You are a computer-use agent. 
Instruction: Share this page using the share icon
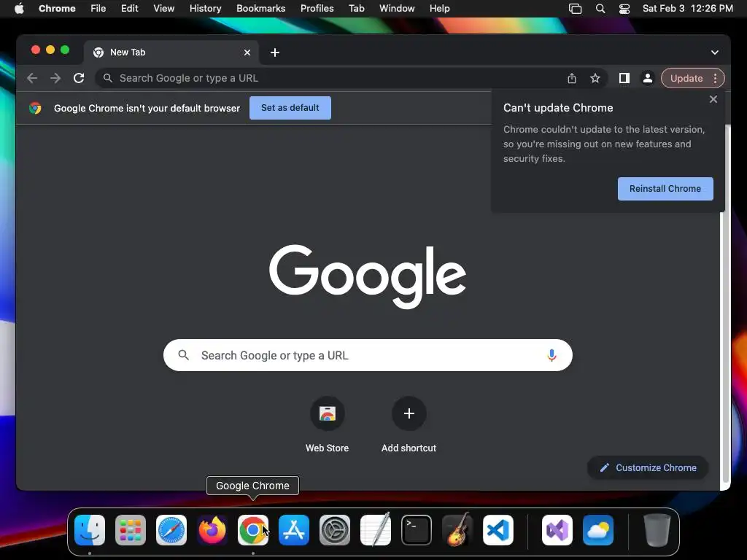pos(572,78)
